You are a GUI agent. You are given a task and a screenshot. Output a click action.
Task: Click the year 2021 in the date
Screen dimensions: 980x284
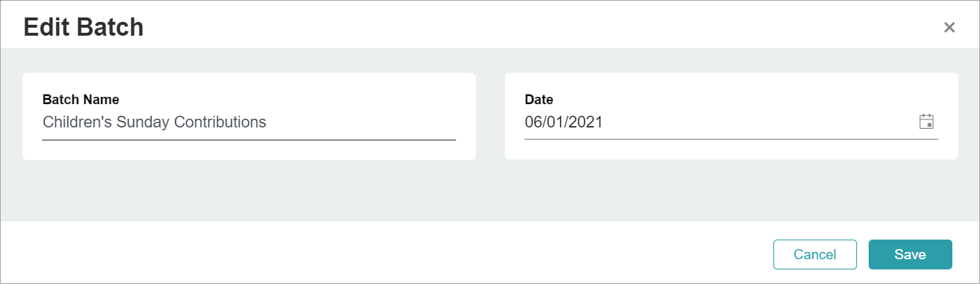(x=587, y=122)
